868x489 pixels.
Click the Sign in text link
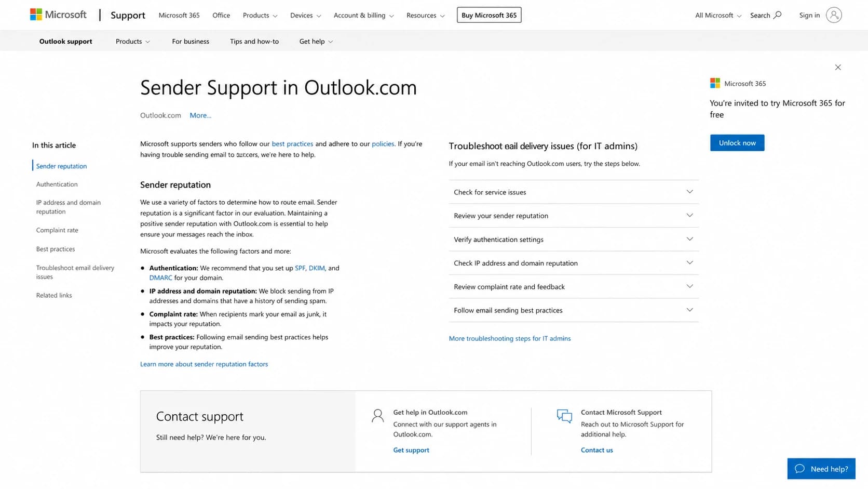(809, 15)
